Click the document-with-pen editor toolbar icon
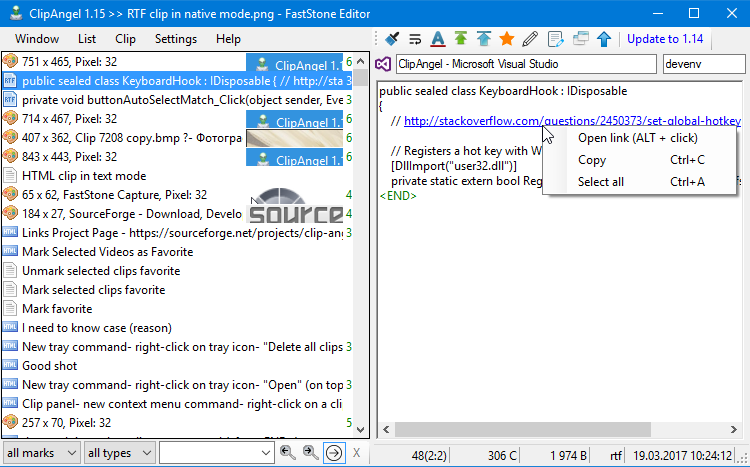Screen dimensions: 750x467 pyautogui.click(x=555, y=39)
